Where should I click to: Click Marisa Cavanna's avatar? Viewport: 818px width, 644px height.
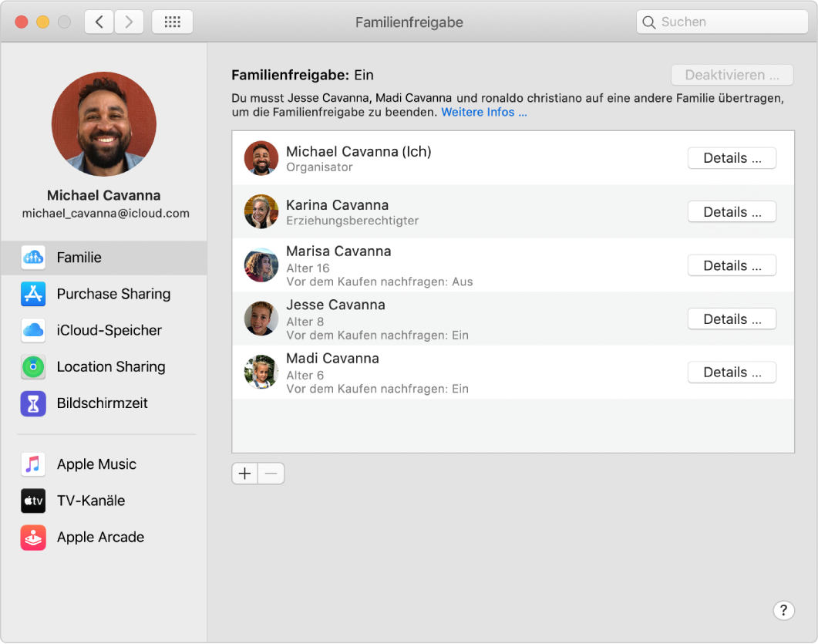point(261,265)
